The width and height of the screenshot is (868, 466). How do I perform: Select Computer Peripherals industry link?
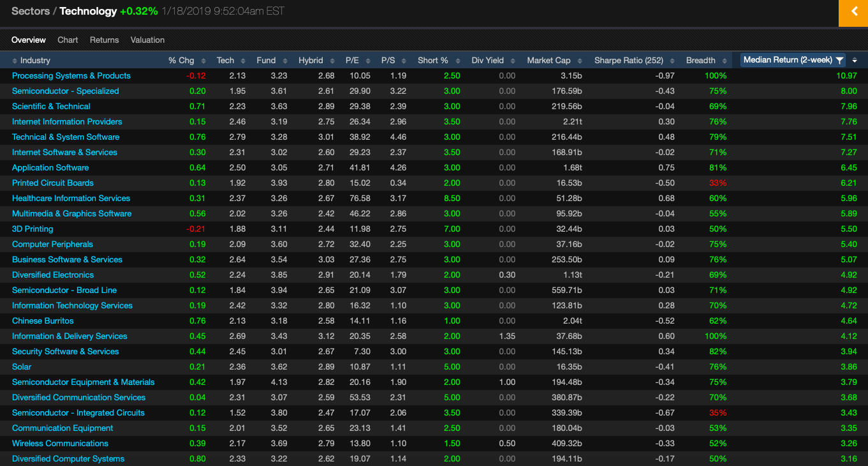pos(52,244)
